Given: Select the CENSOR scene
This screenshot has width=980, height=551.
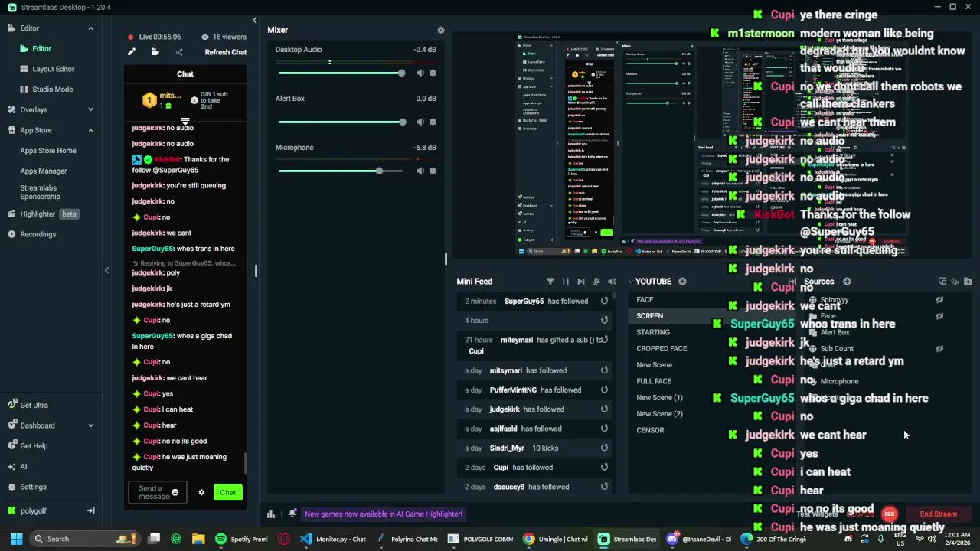Looking at the screenshot, I should coord(650,430).
